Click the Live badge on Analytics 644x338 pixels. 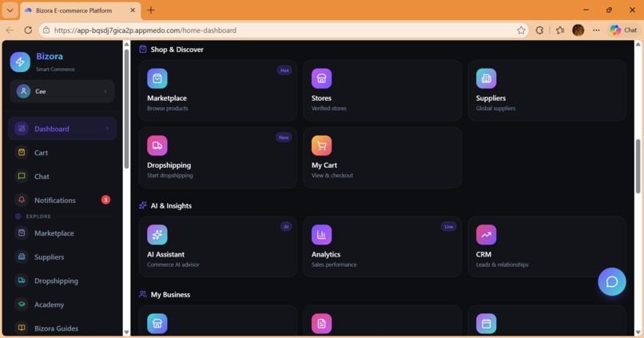click(x=448, y=226)
